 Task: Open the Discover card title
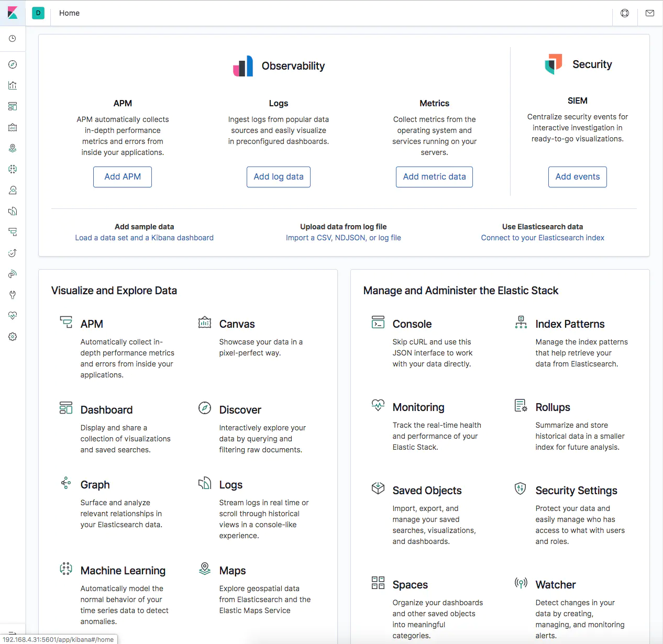240,410
